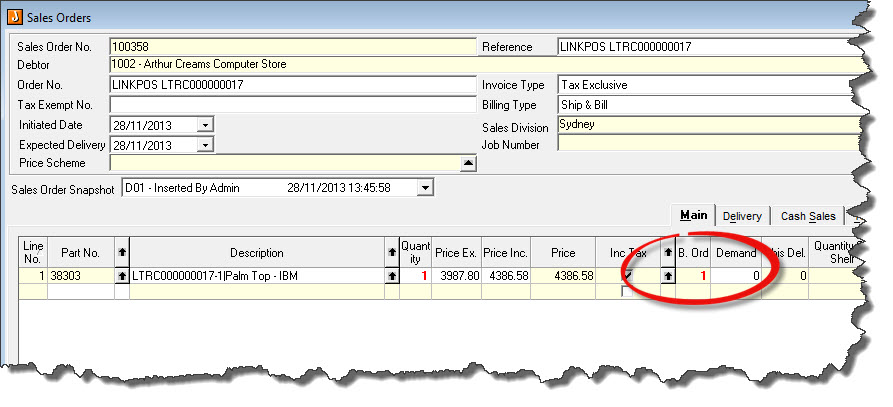Click the arrow header next to Inc Tax
This screenshot has width=893, height=407.
coord(668,252)
